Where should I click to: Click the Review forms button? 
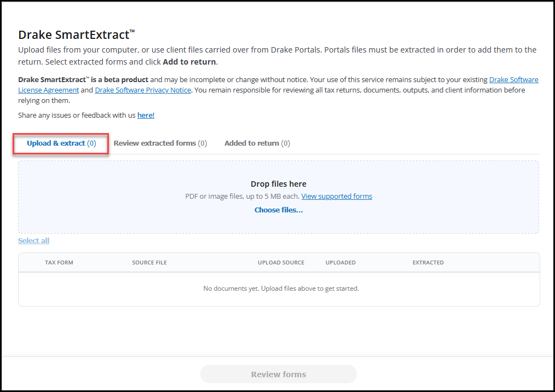(x=279, y=374)
